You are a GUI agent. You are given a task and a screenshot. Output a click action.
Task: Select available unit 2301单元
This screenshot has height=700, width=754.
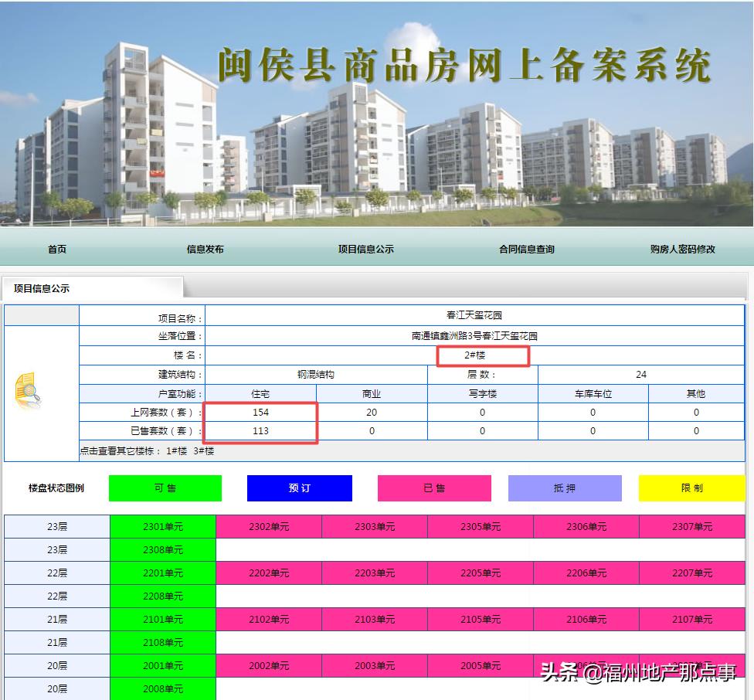[x=163, y=526]
